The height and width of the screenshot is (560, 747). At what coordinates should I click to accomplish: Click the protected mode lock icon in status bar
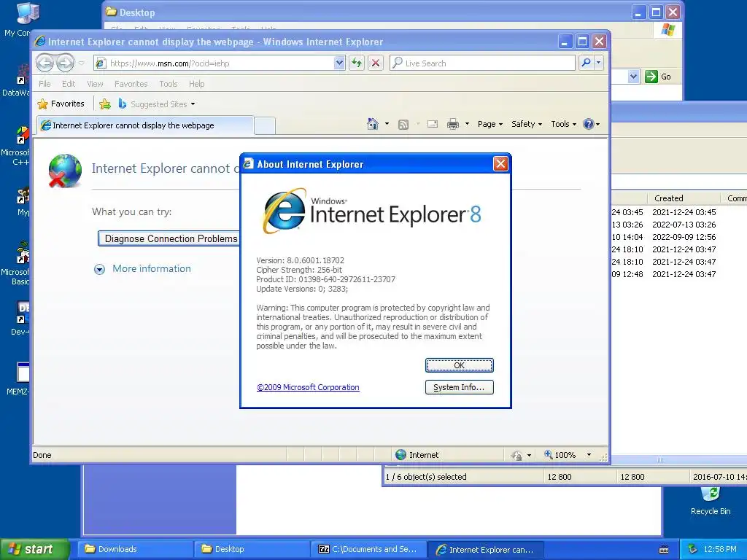point(517,455)
